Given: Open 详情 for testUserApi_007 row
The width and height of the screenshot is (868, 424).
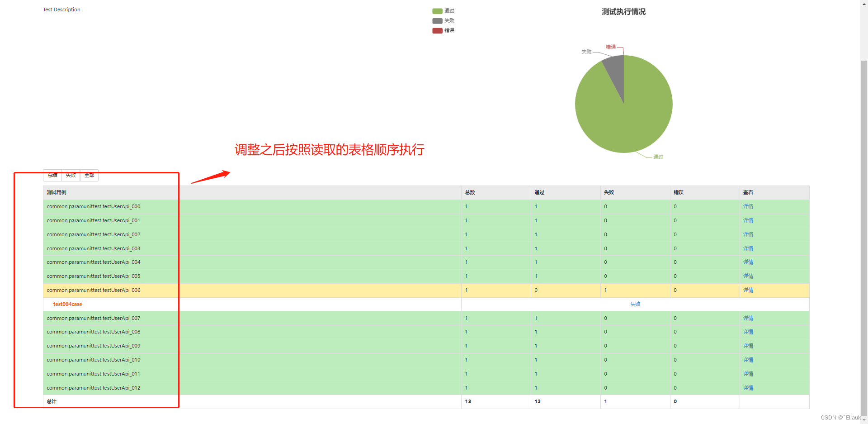Looking at the screenshot, I should point(748,318).
